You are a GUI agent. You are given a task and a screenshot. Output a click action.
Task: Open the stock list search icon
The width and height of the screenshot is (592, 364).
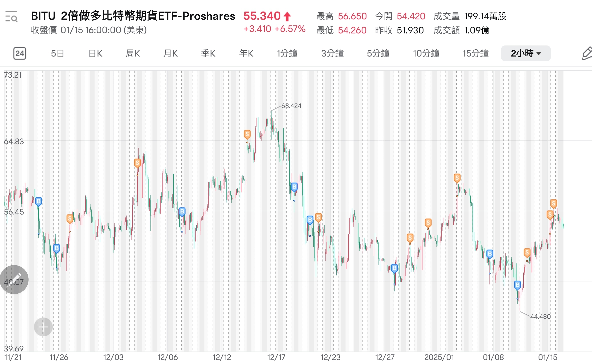point(11,17)
